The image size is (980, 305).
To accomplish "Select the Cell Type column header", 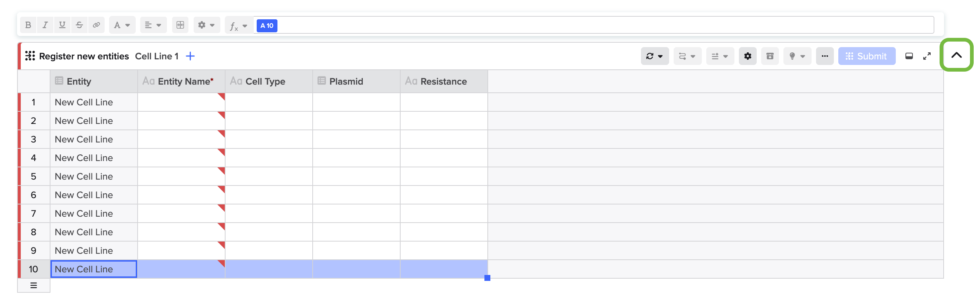I will click(269, 81).
